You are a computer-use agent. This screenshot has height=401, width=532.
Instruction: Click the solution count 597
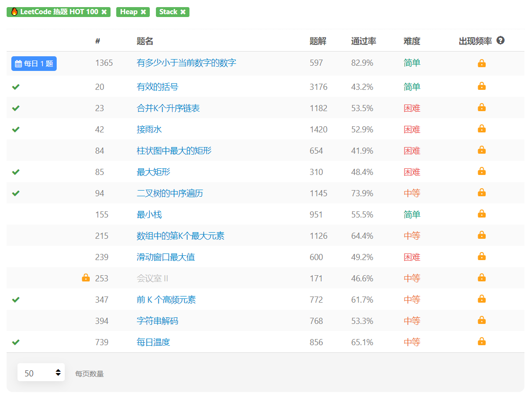pyautogui.click(x=316, y=63)
